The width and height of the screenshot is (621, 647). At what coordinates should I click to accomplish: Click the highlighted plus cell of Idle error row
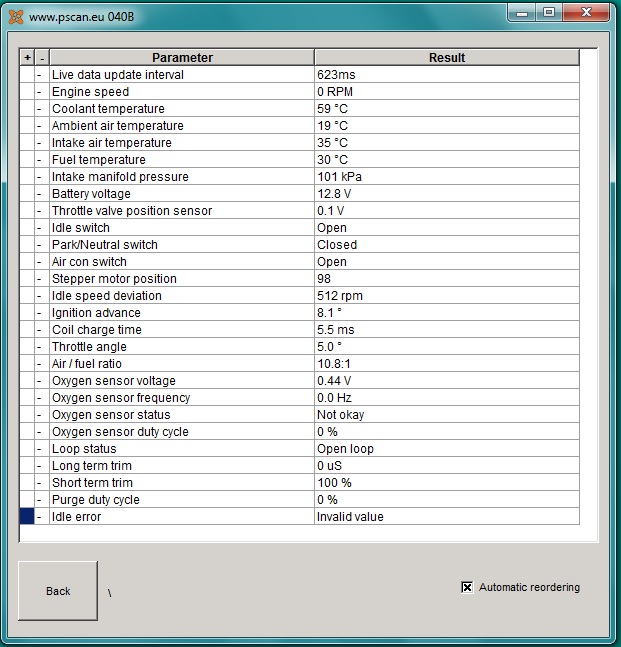27,517
